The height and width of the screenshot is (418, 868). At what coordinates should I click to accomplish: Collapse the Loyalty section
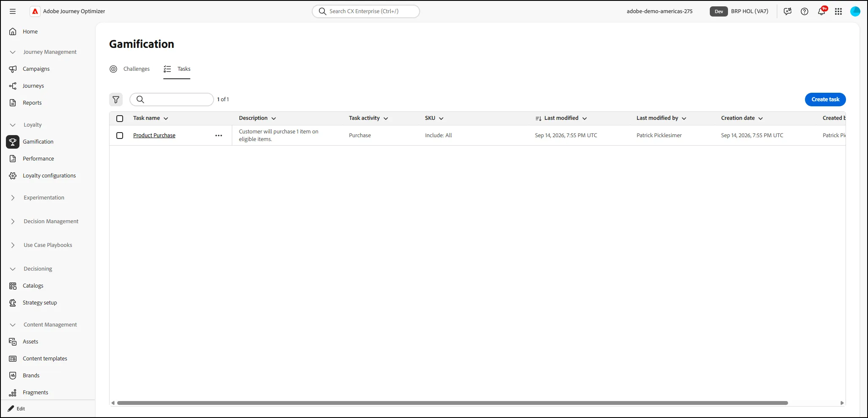[x=13, y=125]
